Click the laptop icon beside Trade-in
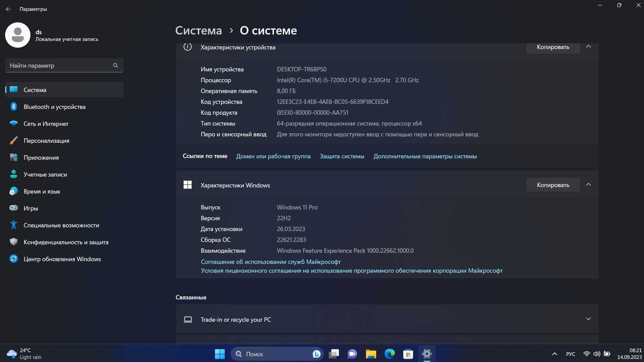Screen dimensions: 644x362 click(x=188, y=319)
